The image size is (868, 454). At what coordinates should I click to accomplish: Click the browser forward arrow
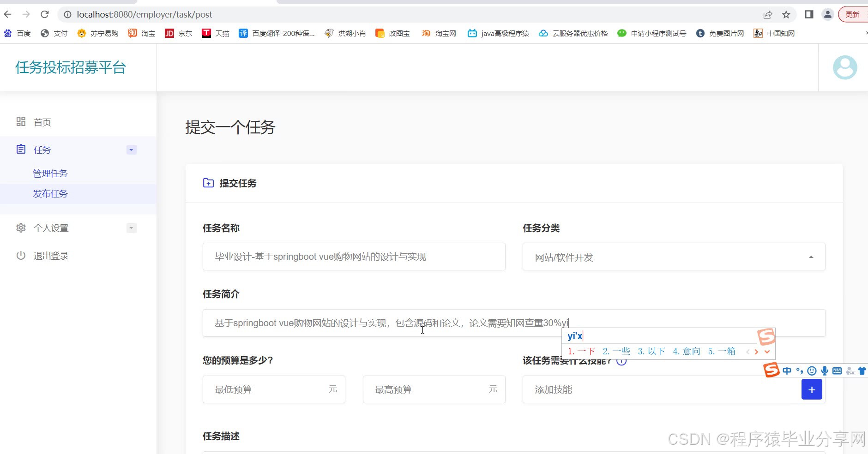(26, 14)
